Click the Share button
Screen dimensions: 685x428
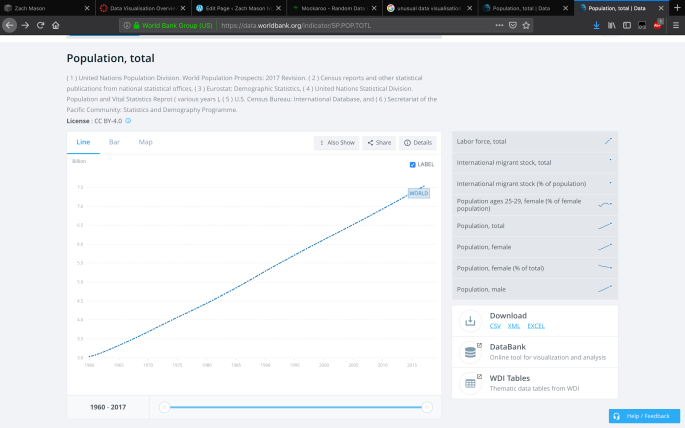click(x=379, y=143)
